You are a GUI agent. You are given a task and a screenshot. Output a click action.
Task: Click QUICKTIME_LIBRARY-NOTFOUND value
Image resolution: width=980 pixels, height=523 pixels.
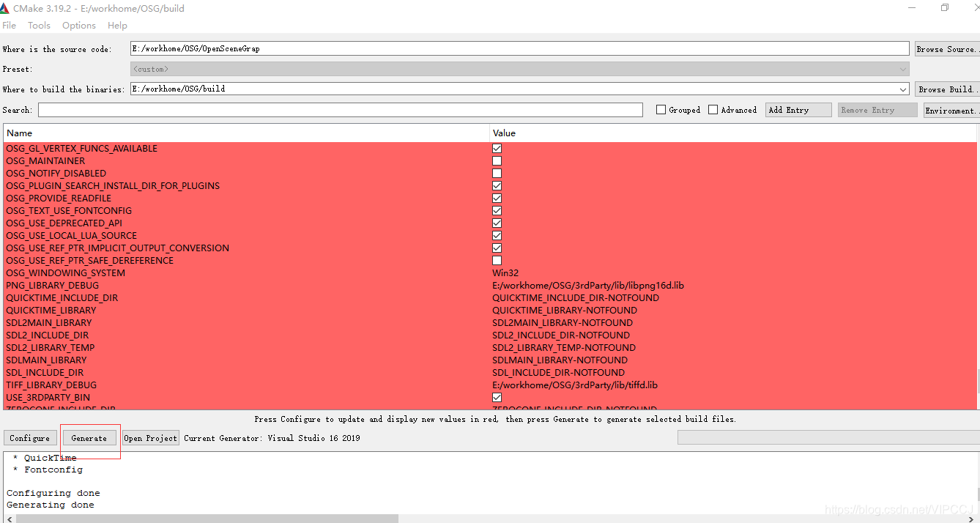pyautogui.click(x=565, y=311)
